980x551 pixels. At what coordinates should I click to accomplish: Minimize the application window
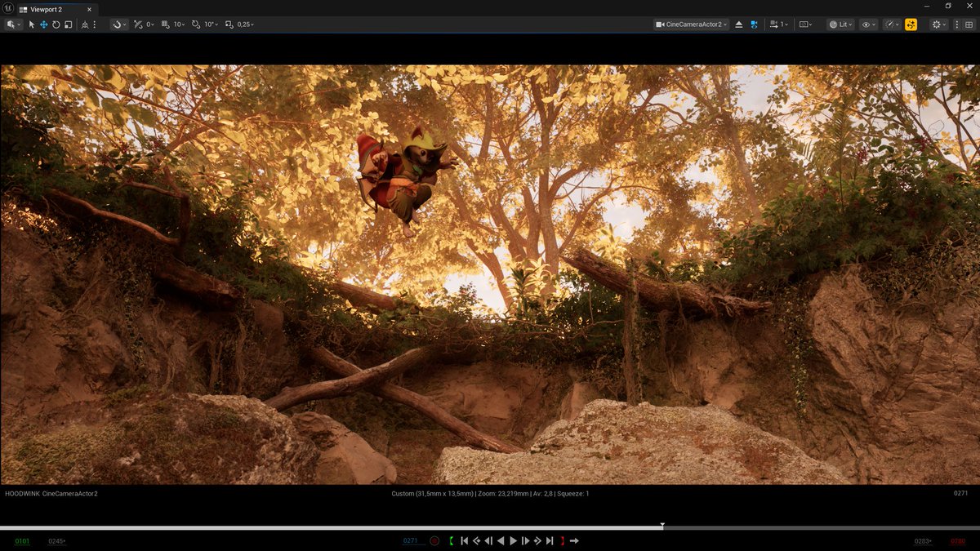928,7
